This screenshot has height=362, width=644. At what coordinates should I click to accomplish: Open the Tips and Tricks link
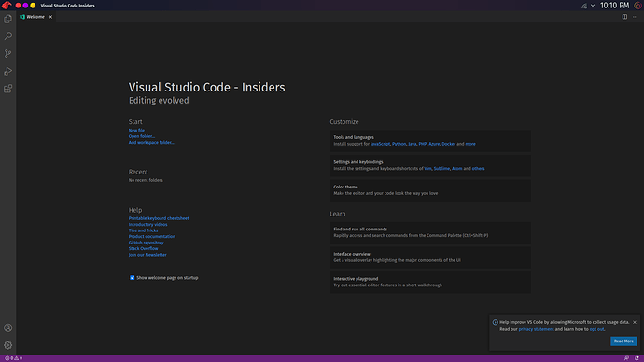[x=143, y=230]
